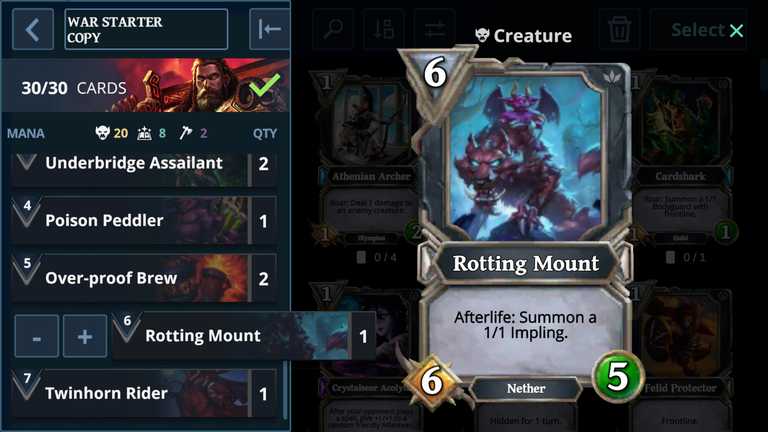Click the back arrow button

33,29
